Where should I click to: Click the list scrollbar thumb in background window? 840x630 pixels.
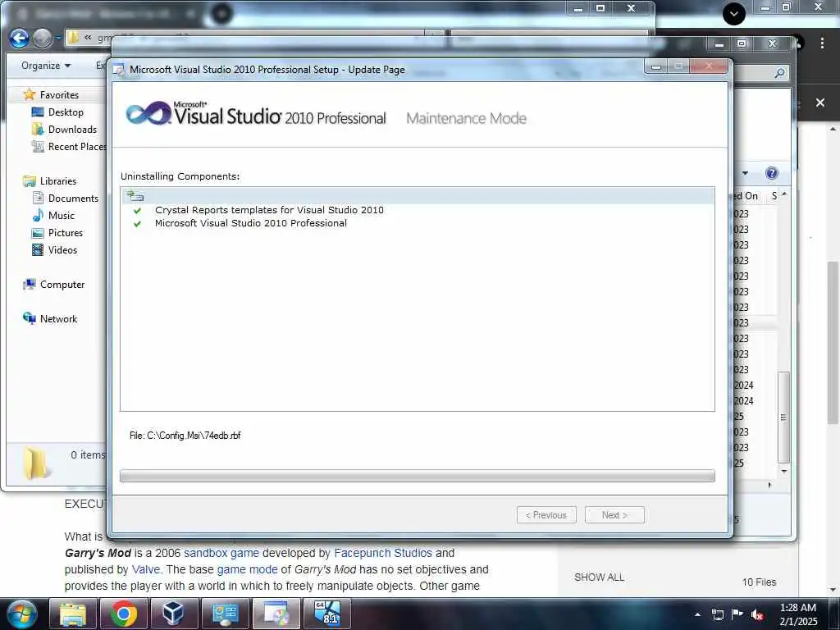point(783,417)
